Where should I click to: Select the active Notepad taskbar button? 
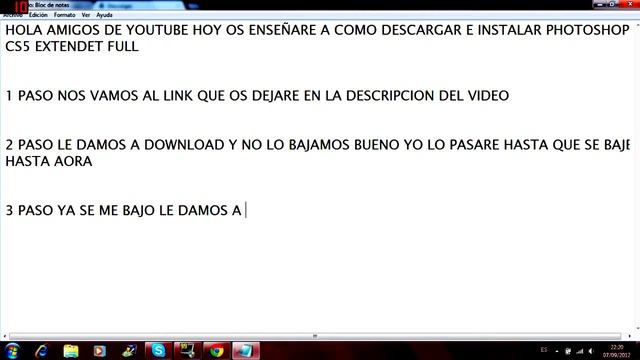[246, 351]
